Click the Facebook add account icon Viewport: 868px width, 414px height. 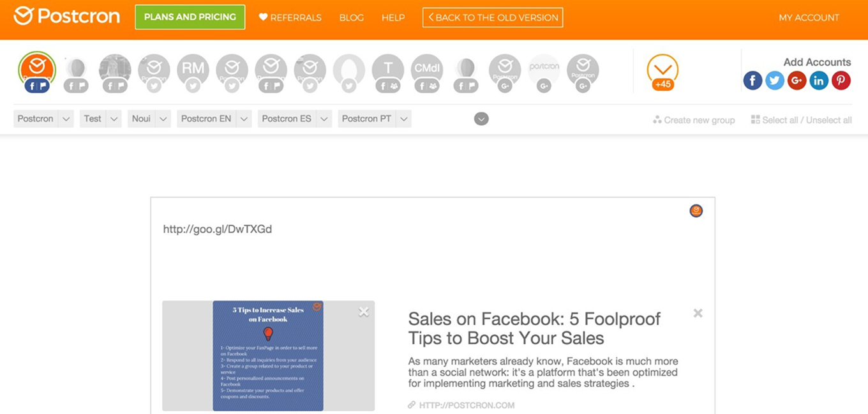(x=752, y=80)
